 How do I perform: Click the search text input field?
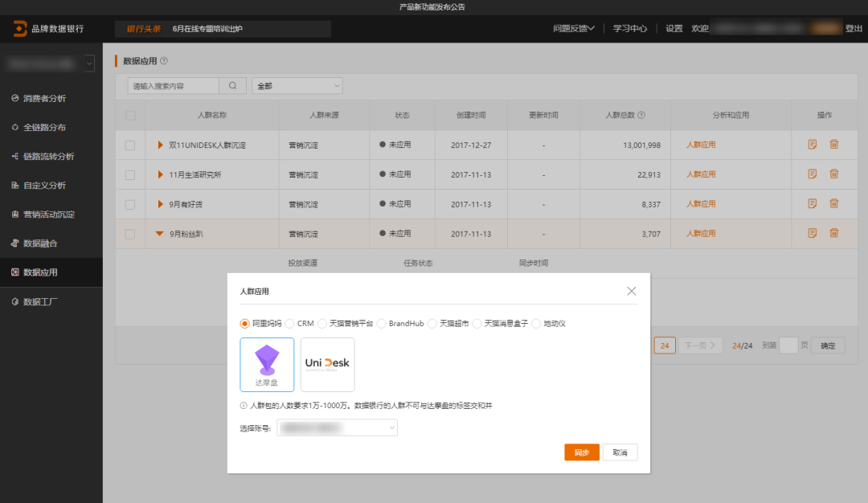point(173,85)
